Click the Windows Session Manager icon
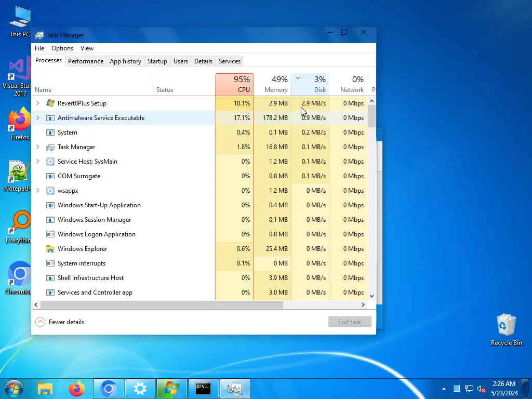 pyautogui.click(x=50, y=220)
